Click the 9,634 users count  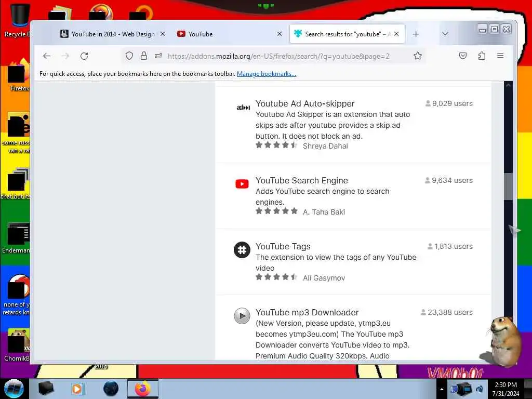tap(448, 180)
